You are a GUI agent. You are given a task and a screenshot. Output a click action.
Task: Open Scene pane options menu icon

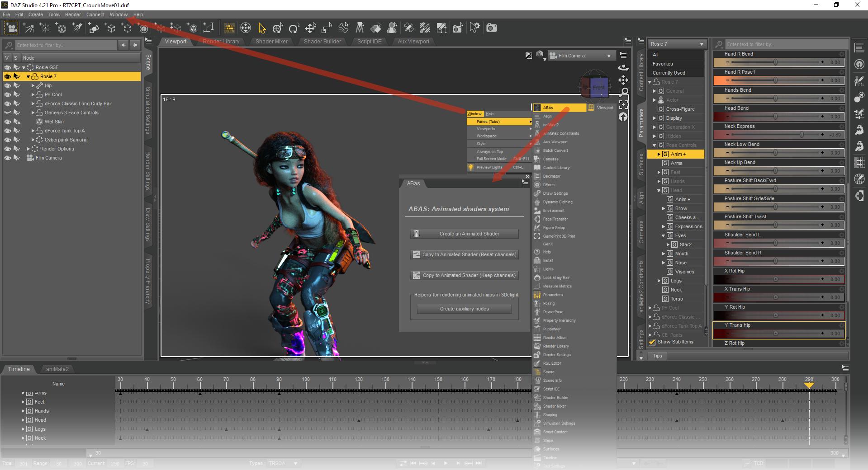(x=148, y=41)
